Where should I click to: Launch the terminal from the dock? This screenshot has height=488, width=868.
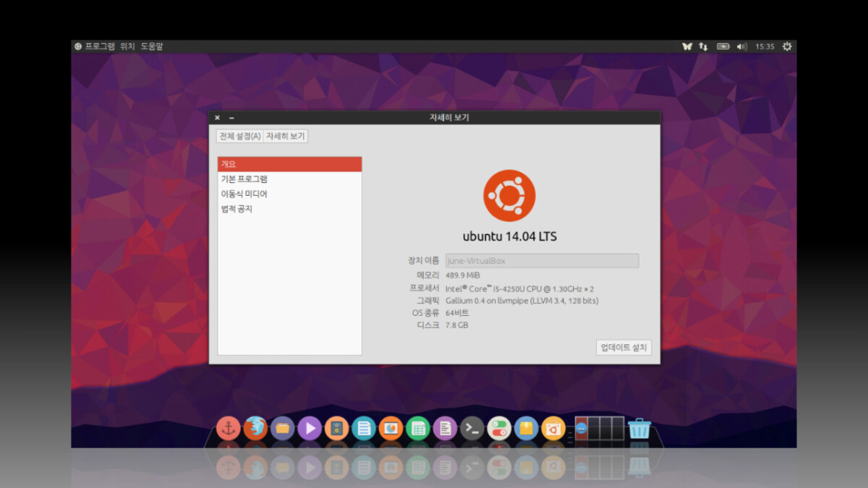pyautogui.click(x=472, y=429)
